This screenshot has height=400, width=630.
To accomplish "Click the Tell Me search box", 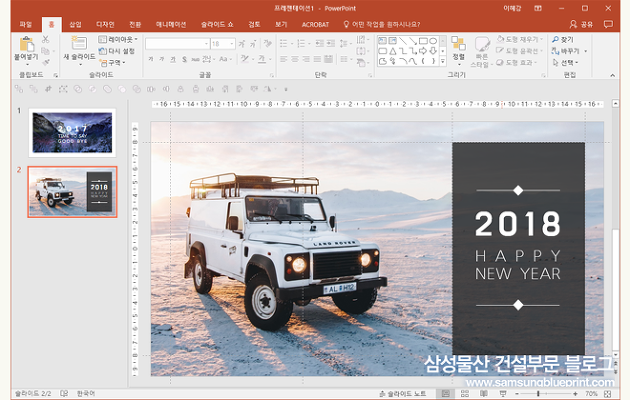I will [x=382, y=24].
